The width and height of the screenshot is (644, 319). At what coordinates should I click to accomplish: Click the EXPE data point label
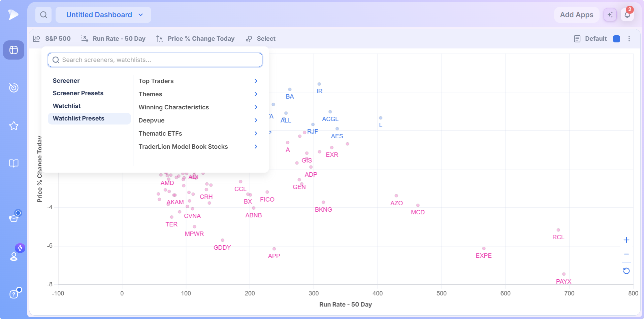pos(483,256)
